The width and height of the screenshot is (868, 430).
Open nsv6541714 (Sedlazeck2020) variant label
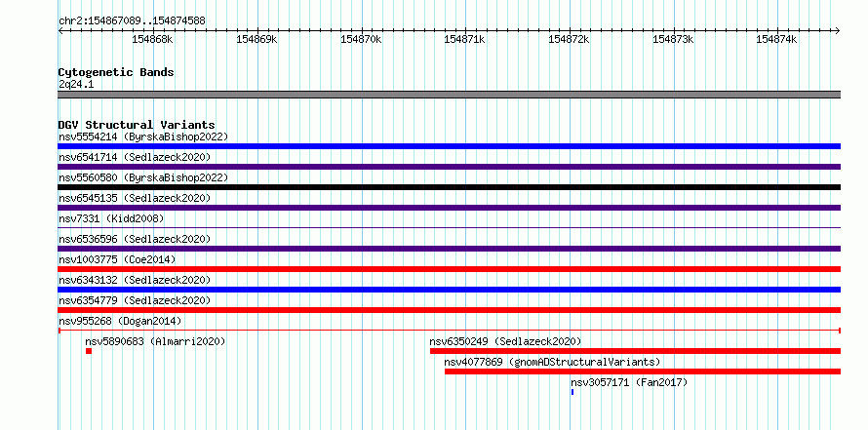point(135,157)
